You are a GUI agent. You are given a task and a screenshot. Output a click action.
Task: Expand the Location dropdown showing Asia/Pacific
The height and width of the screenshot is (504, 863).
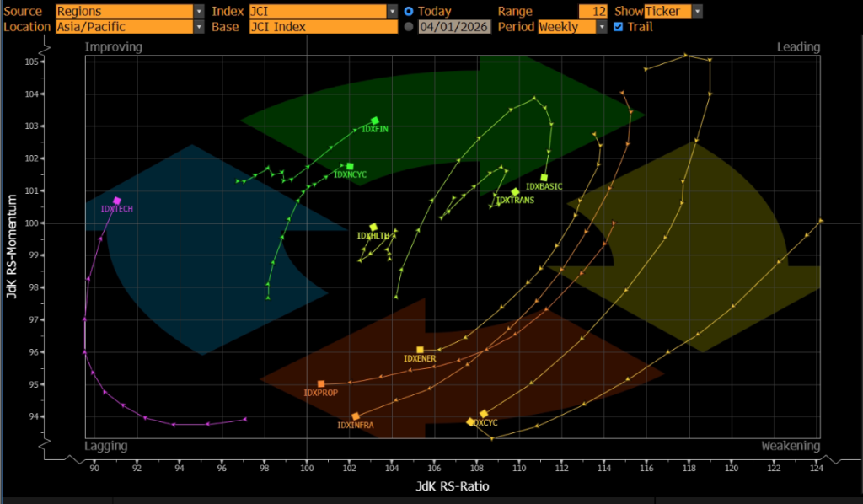(x=129, y=27)
